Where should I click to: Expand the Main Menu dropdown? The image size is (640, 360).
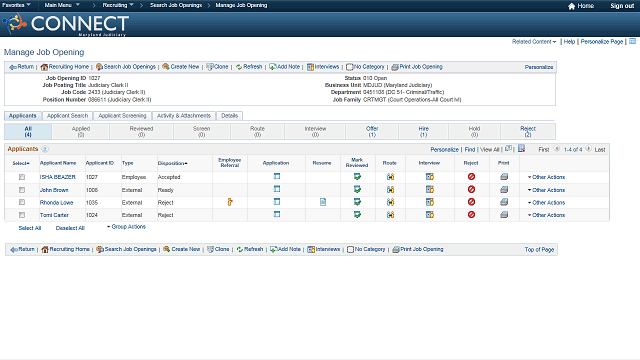[62, 5]
